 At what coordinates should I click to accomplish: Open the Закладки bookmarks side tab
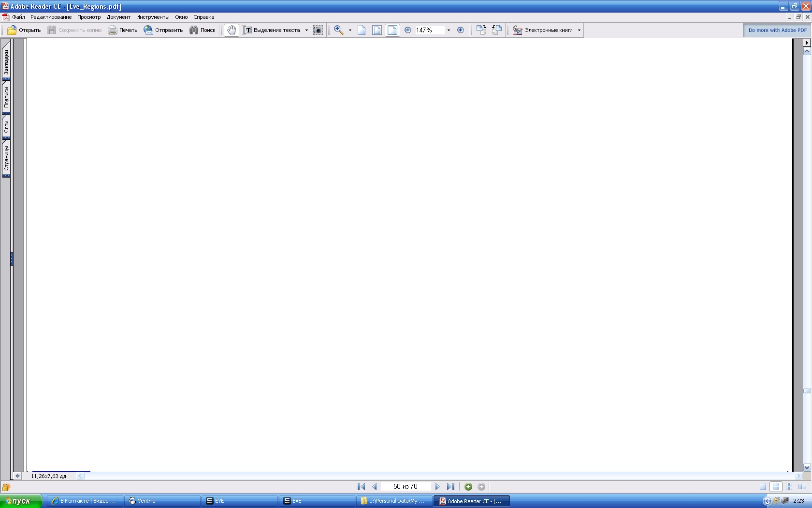coord(6,62)
